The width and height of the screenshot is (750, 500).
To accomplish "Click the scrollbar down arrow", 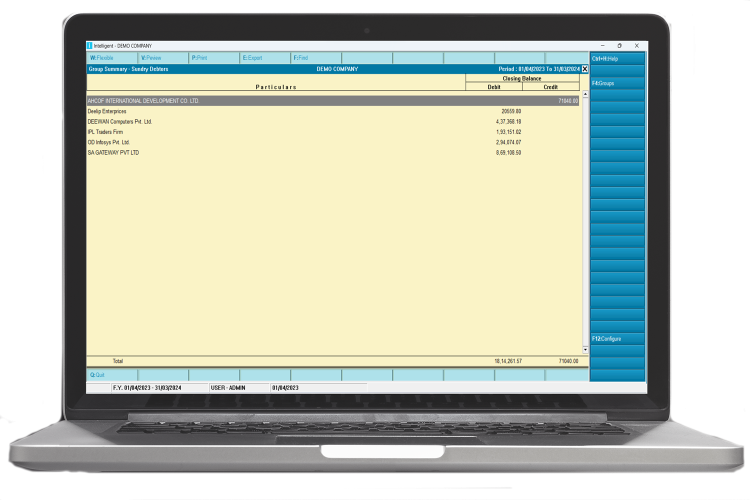I will (585, 350).
